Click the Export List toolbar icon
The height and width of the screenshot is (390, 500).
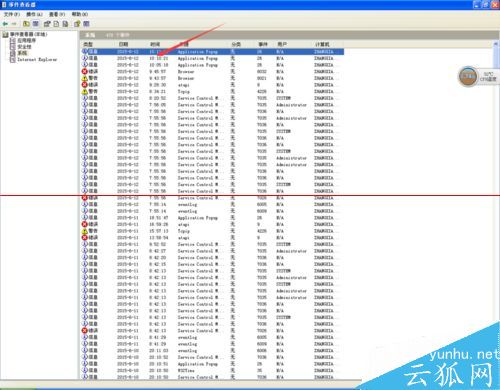(65, 24)
